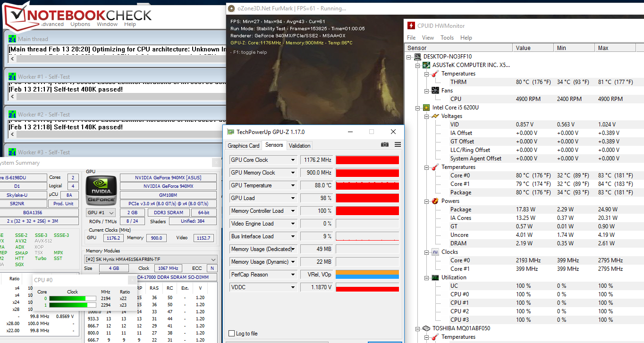This screenshot has width=644, height=343.
Task: Click the FurMark title bar icon
Action: pyautogui.click(x=231, y=8)
